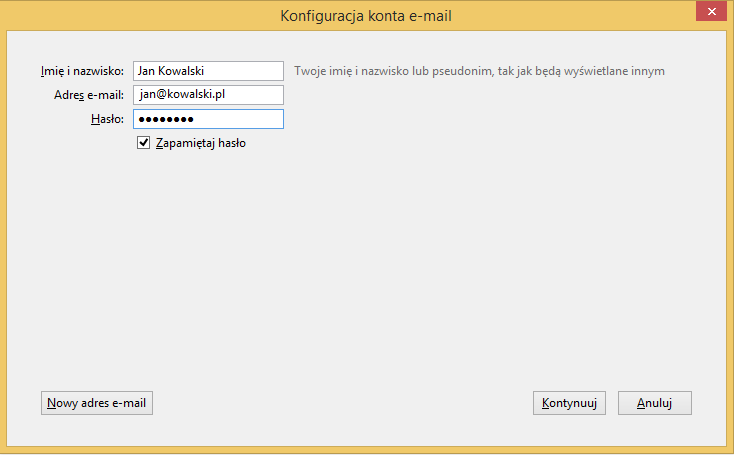
Task: Place cursor on the @ sign in email field
Action: click(x=161, y=95)
